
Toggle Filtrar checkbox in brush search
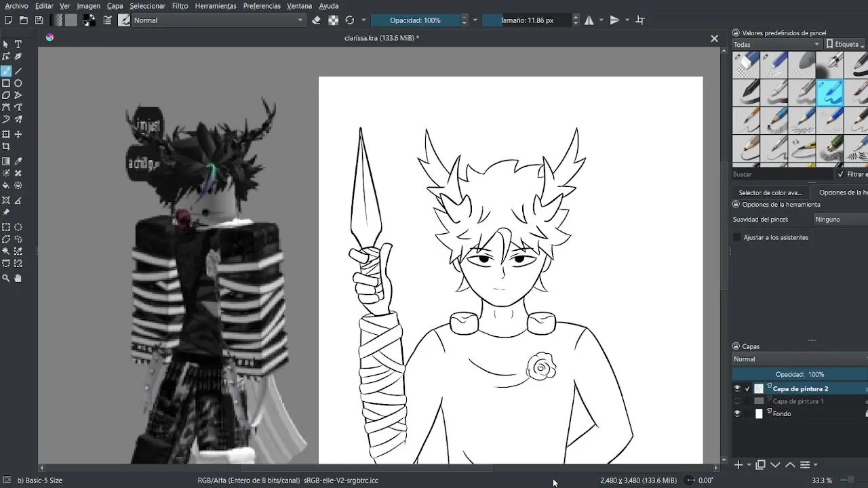[841, 174]
